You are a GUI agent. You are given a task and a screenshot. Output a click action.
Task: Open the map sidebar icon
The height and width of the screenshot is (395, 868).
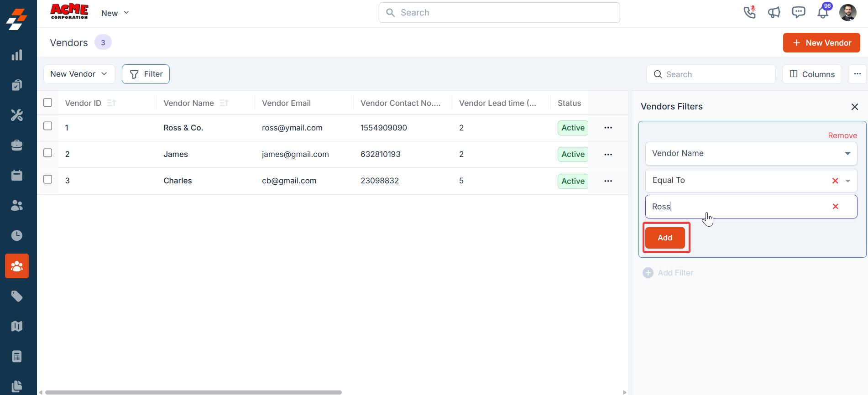click(x=17, y=326)
